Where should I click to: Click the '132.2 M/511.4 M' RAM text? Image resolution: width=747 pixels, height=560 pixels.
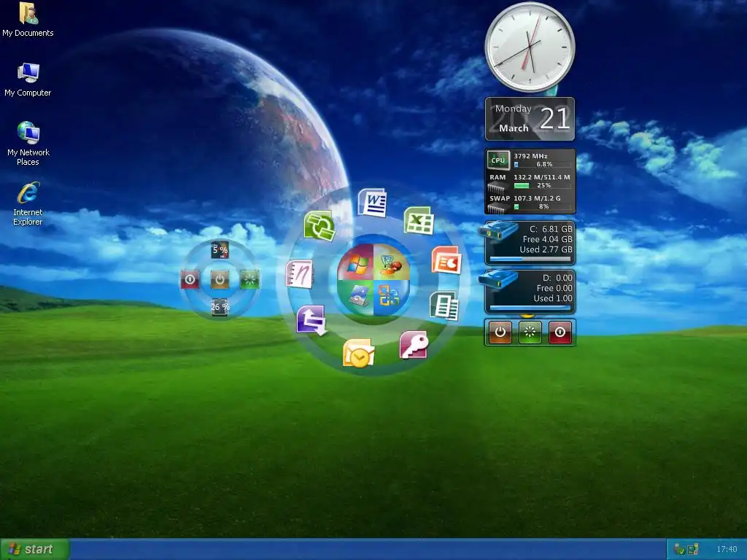click(542, 177)
